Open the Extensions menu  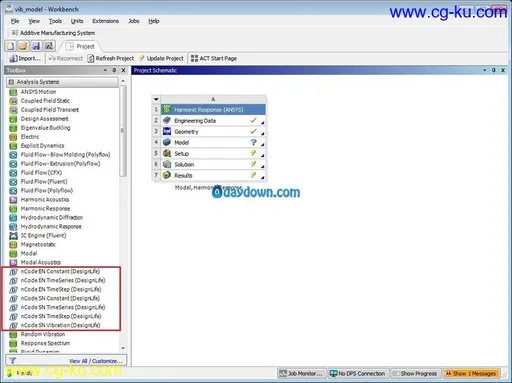105,21
